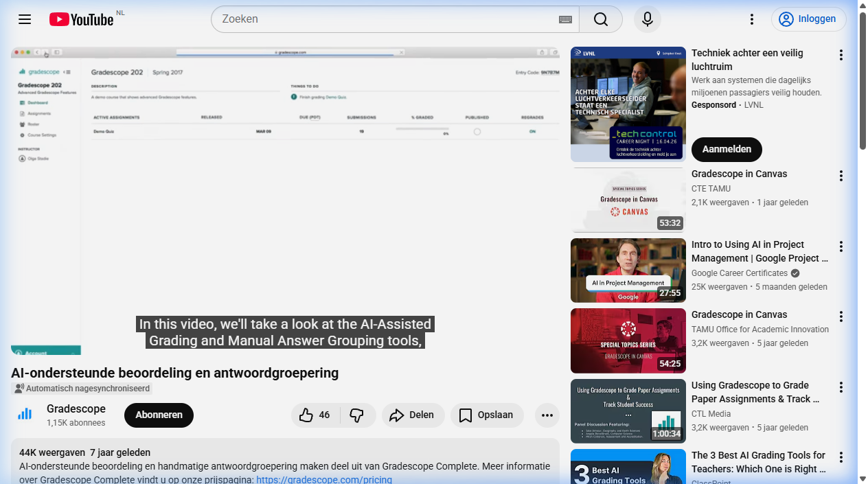Start voice search with microphone icon
Screen dimensions: 868x484
tap(647, 19)
